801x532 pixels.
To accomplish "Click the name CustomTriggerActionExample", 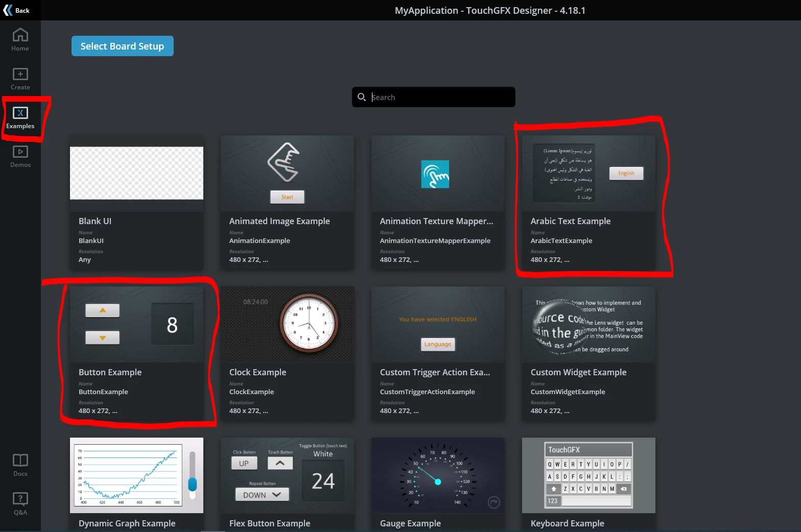I will click(428, 392).
